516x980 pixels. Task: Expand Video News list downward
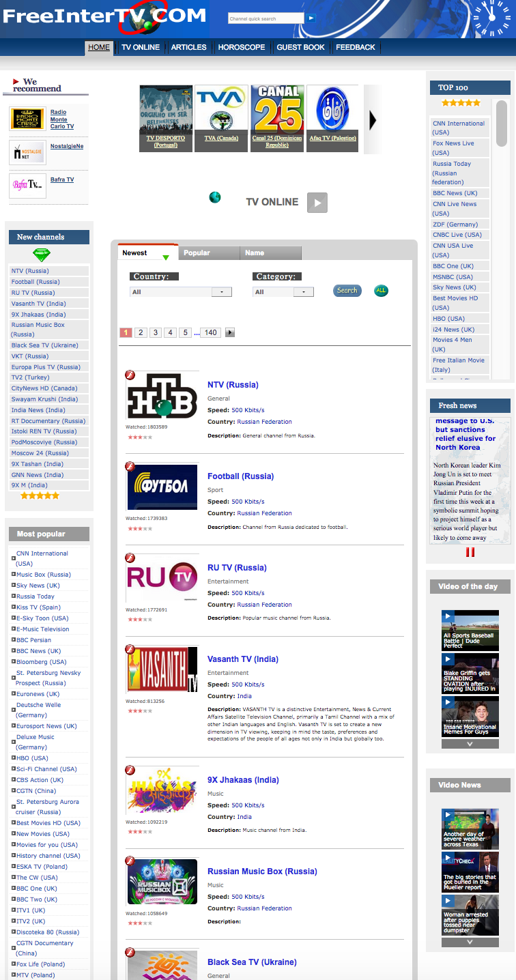pyautogui.click(x=470, y=942)
